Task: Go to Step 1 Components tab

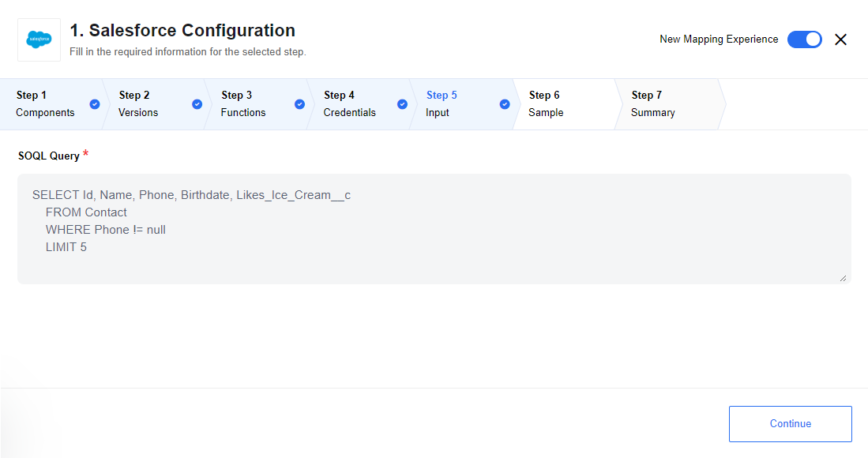Action: pyautogui.click(x=51, y=104)
